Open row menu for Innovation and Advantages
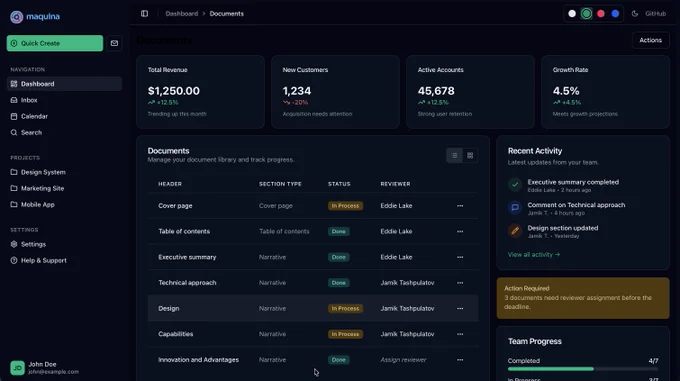This screenshot has height=381, width=680. tap(460, 360)
